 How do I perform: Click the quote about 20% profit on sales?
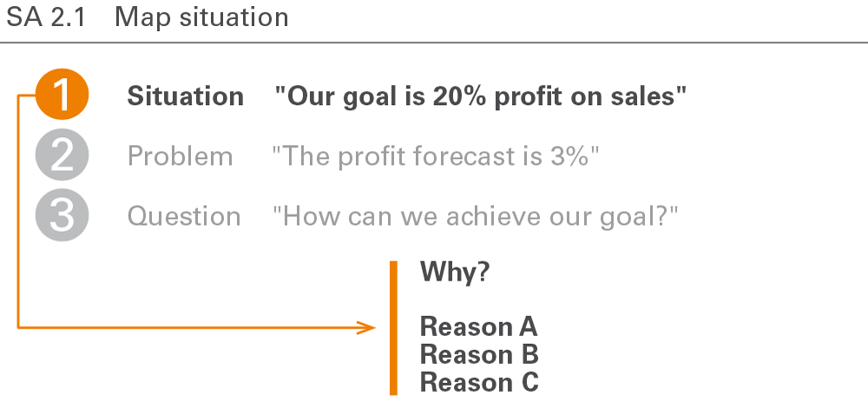click(x=481, y=96)
